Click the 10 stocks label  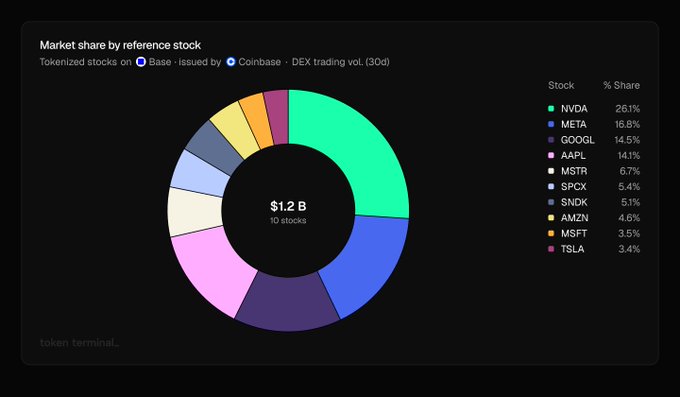click(288, 220)
